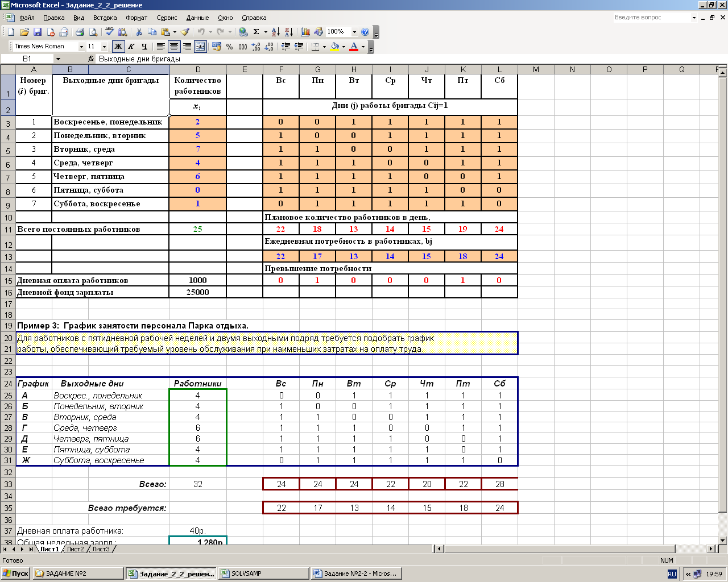Click the Open file folder icon
The height and width of the screenshot is (582, 728).
[24, 32]
